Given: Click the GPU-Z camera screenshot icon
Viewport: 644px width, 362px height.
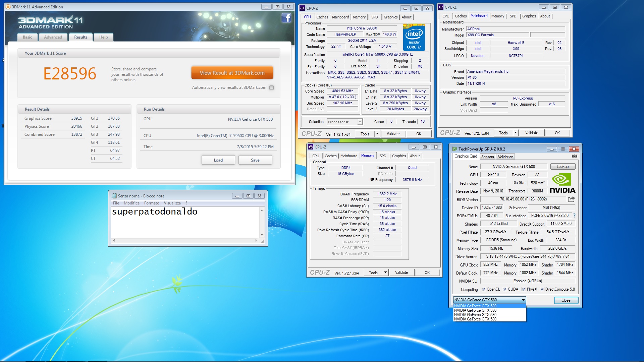Looking at the screenshot, I should 575,156.
